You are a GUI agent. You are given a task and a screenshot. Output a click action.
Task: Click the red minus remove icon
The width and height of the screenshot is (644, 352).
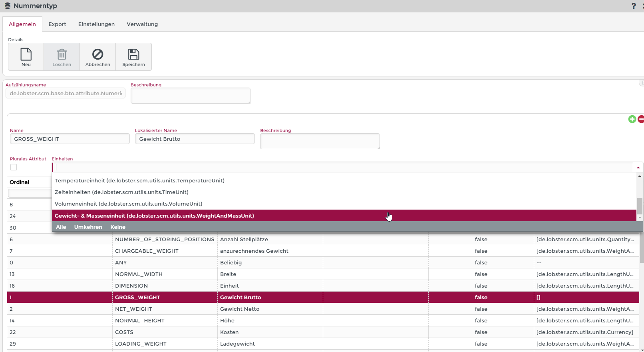click(x=641, y=119)
